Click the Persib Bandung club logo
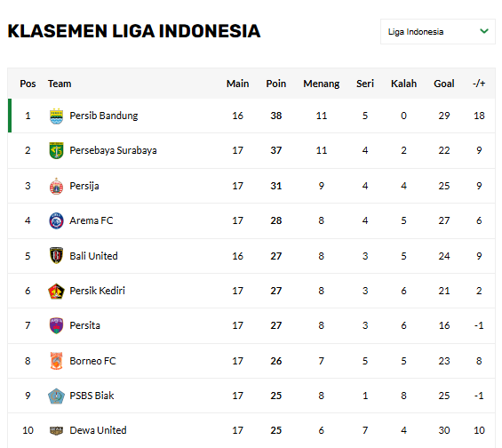 point(56,116)
